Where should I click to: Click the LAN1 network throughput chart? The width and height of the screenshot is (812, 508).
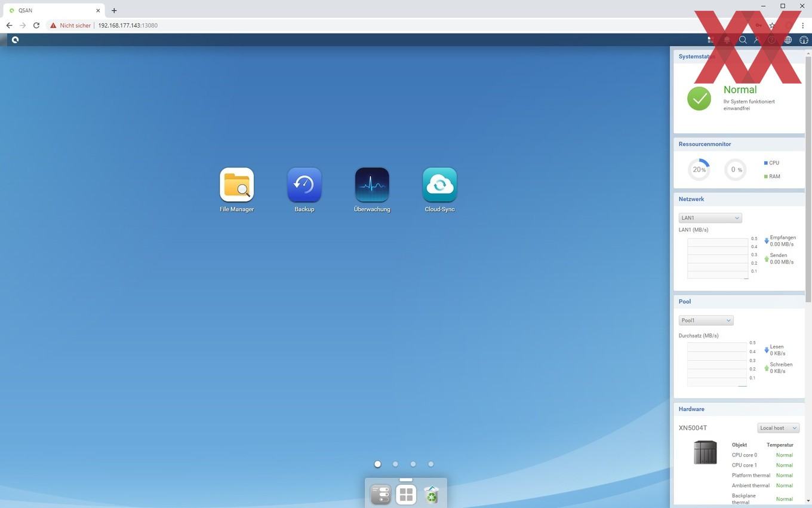pyautogui.click(x=718, y=258)
